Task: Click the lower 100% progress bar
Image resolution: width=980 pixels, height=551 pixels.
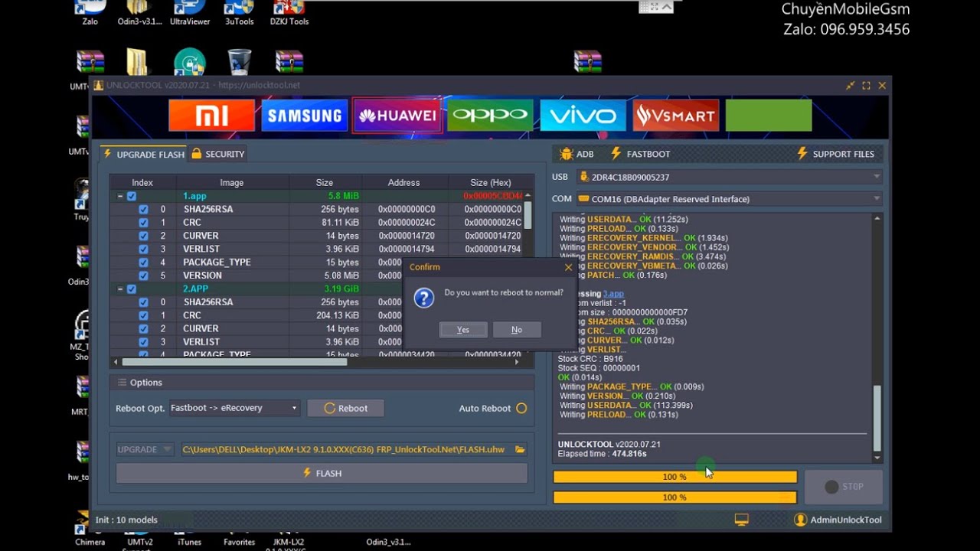Action: 675,497
